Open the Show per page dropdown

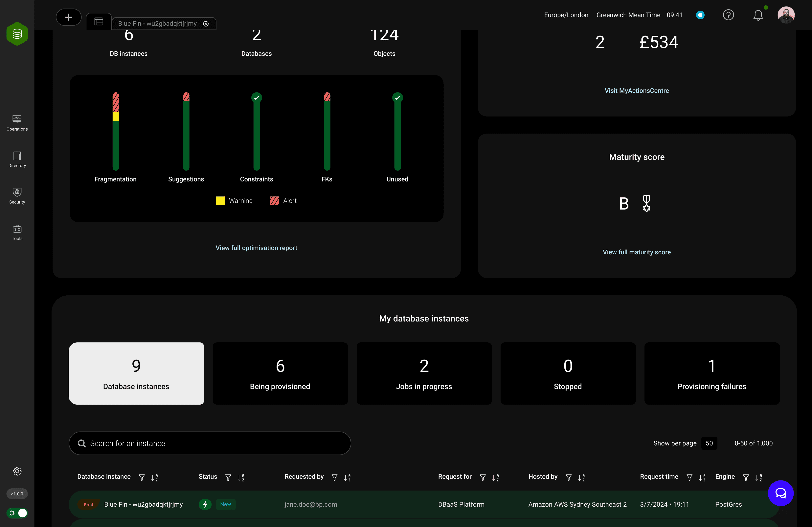(x=709, y=443)
